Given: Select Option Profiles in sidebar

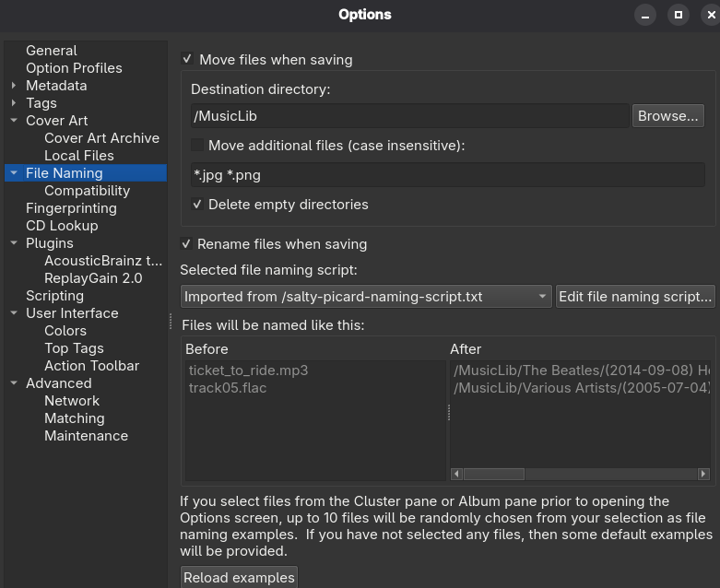Looking at the screenshot, I should tap(74, 68).
